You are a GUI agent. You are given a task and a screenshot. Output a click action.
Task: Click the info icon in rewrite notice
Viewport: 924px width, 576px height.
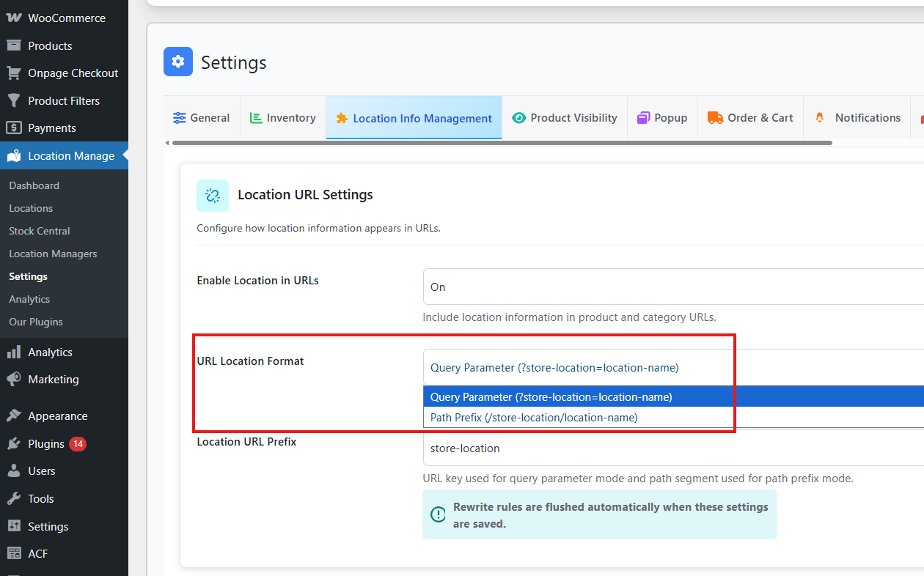tap(438, 514)
